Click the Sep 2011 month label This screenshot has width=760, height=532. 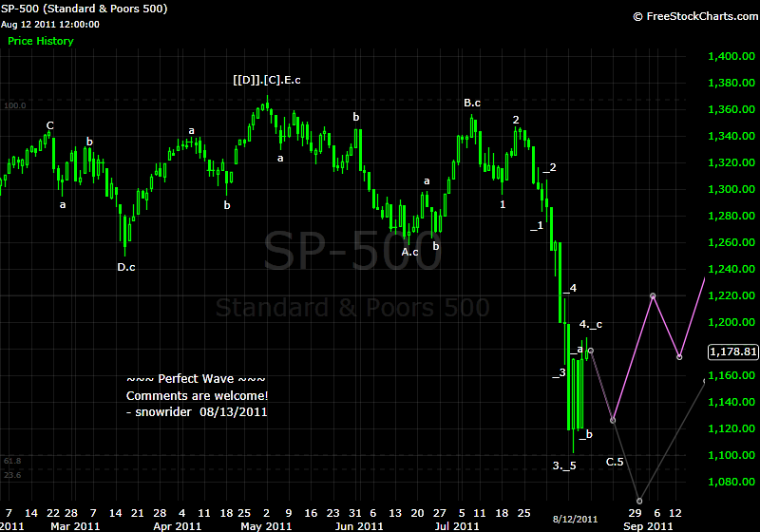648,526
